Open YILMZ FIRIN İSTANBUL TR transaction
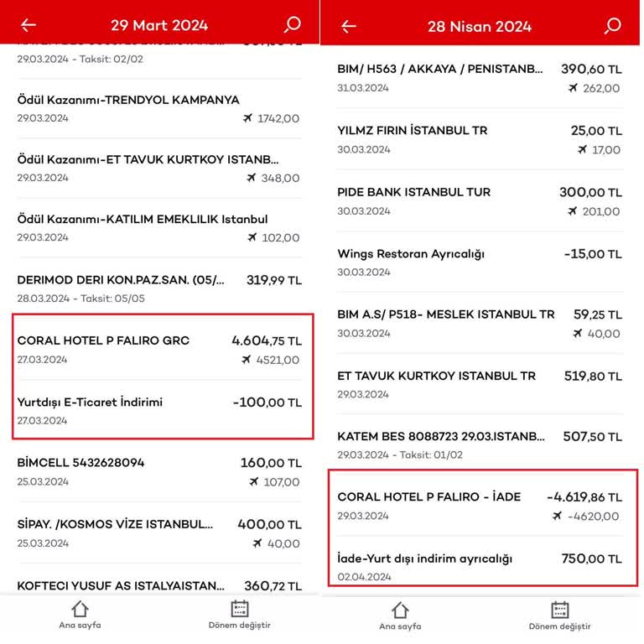The image size is (644, 644). (480, 139)
